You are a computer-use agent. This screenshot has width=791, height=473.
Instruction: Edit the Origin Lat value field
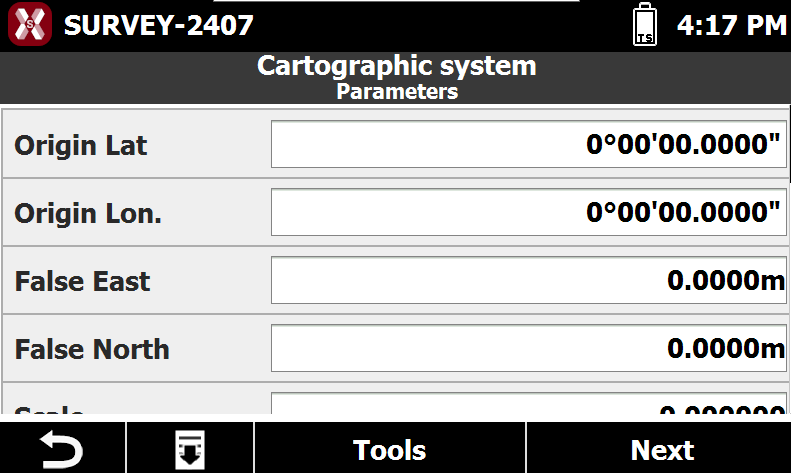[x=529, y=144]
